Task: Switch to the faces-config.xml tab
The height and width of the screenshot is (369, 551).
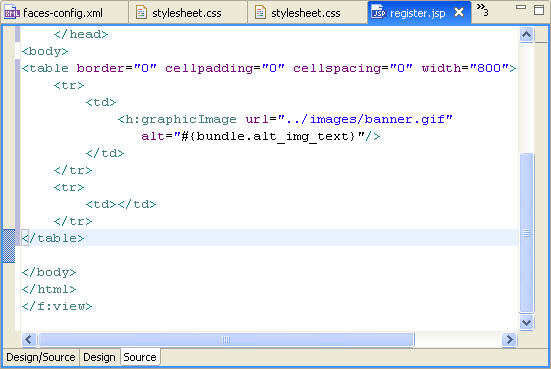Action: coord(64,13)
